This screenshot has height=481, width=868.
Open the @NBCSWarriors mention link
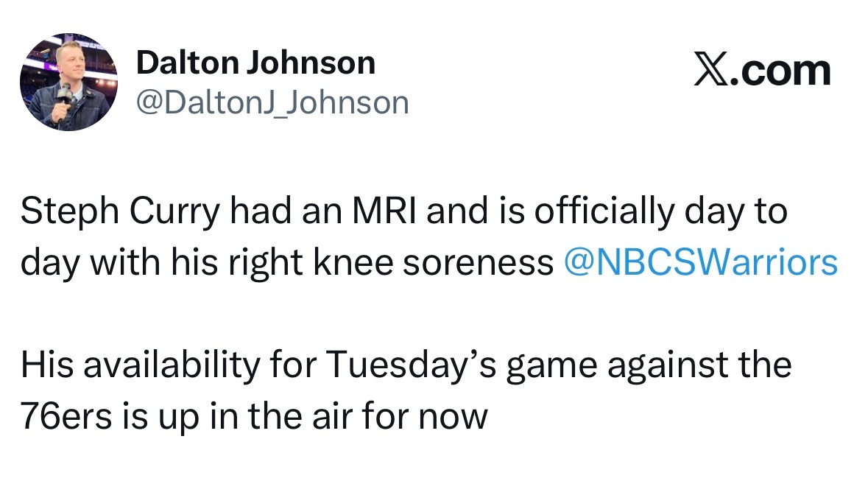[x=700, y=263]
